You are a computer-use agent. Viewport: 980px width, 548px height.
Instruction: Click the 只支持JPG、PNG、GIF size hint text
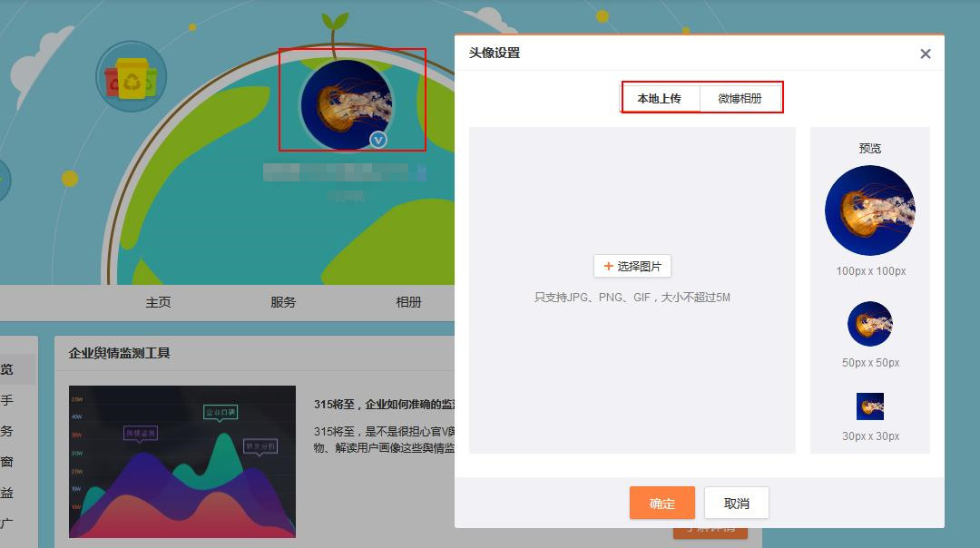(x=632, y=298)
